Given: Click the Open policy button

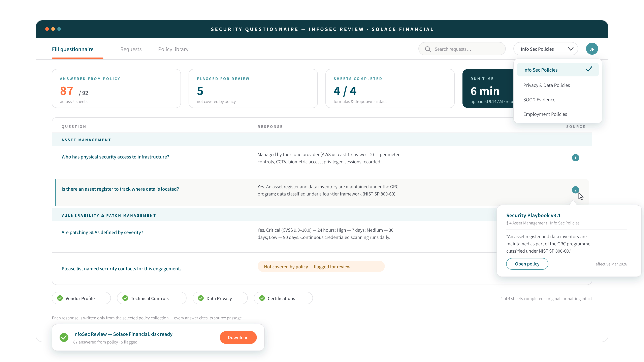Looking at the screenshot, I should [527, 264].
